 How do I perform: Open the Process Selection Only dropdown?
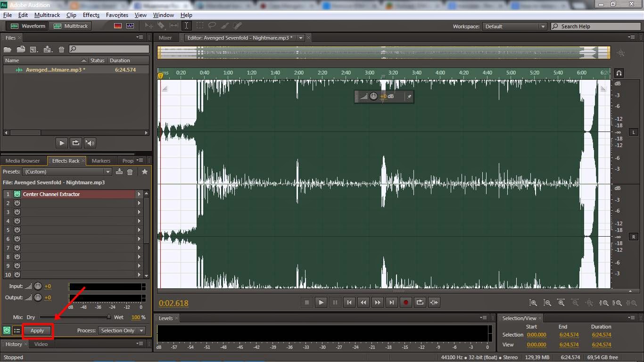tap(122, 330)
